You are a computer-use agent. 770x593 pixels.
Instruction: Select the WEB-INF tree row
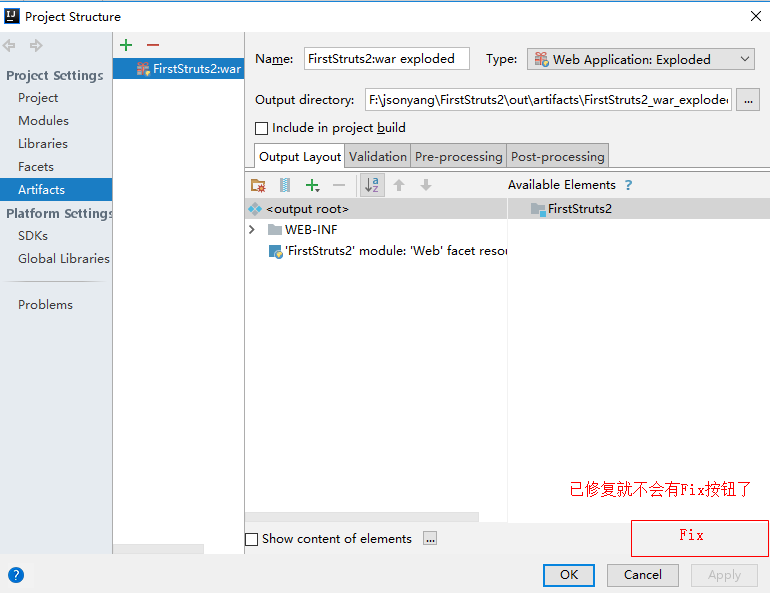[x=376, y=230]
